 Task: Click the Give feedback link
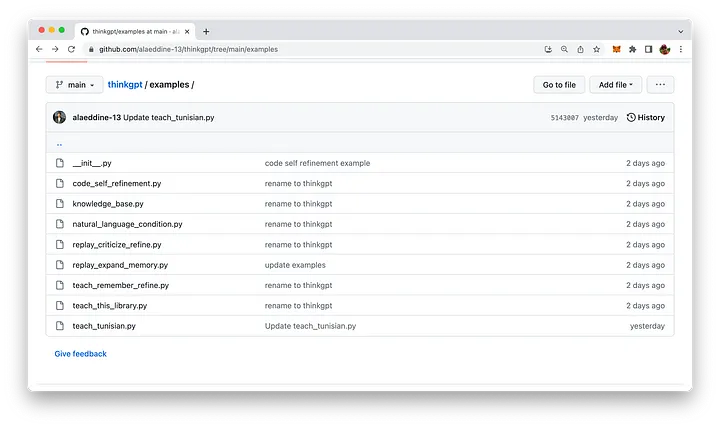coord(80,354)
